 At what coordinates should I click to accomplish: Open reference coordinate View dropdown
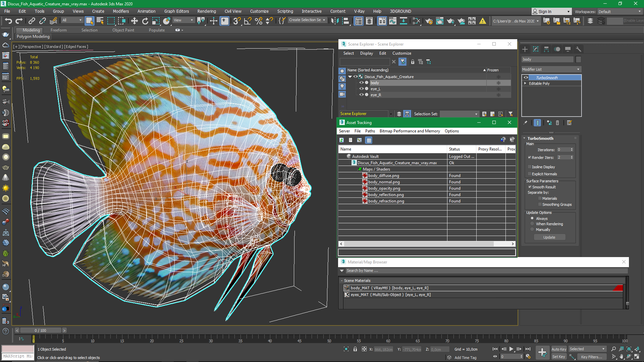point(183,20)
